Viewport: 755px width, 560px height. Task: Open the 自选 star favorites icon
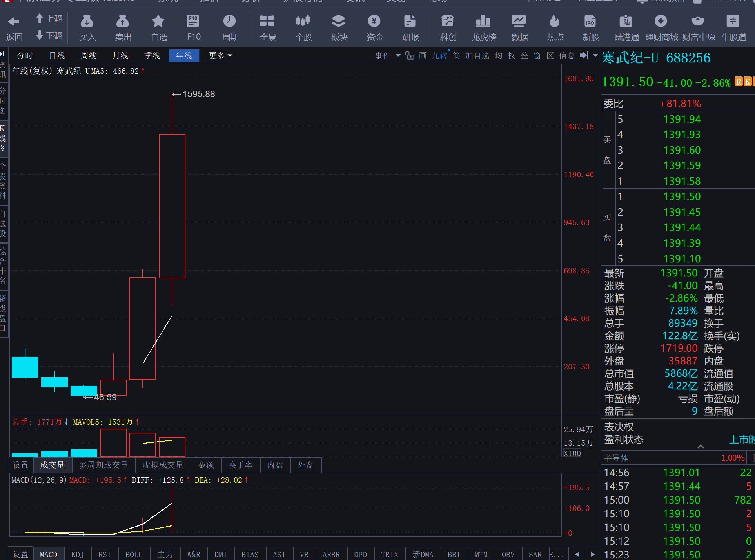(158, 22)
